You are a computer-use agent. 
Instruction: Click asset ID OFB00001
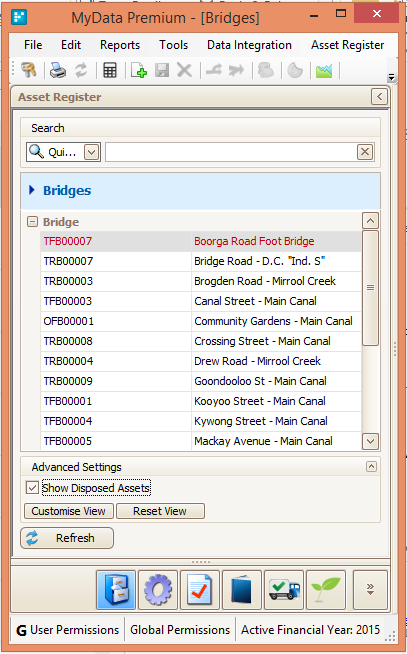point(69,321)
